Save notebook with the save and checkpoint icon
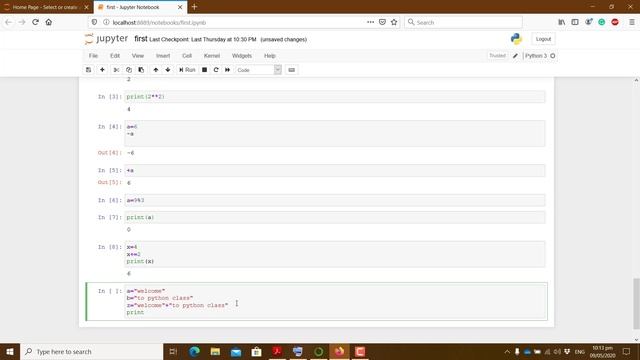 click(x=89, y=70)
